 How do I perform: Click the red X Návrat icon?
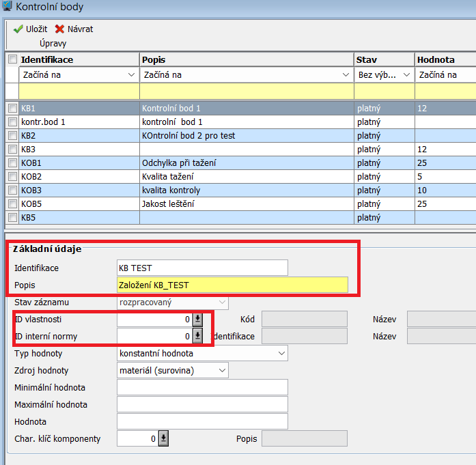tap(59, 29)
